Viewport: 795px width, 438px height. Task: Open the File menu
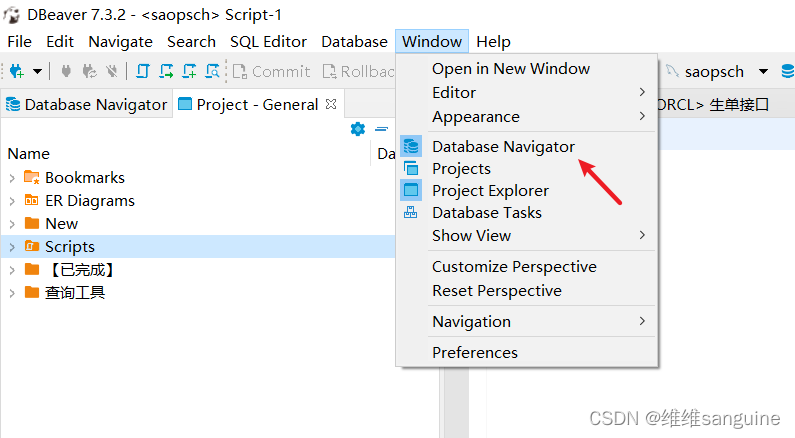coord(19,42)
